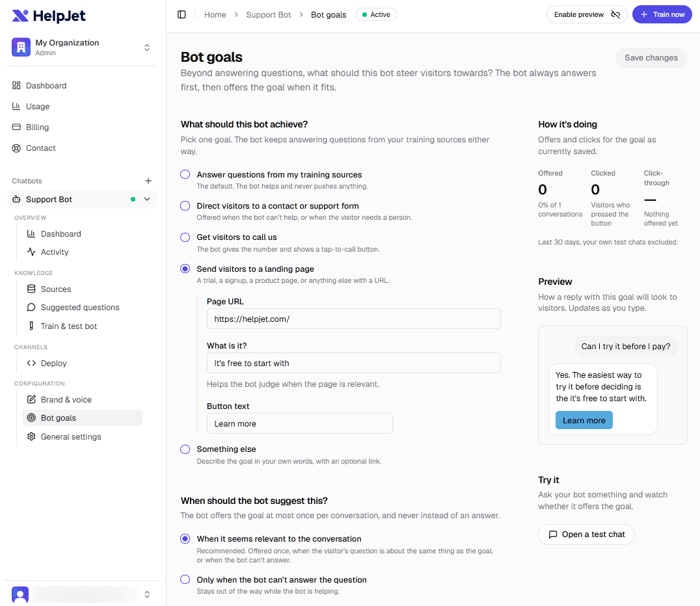This screenshot has height=606, width=700.
Task: Select When it seems relevant to conversation
Action: (185, 538)
